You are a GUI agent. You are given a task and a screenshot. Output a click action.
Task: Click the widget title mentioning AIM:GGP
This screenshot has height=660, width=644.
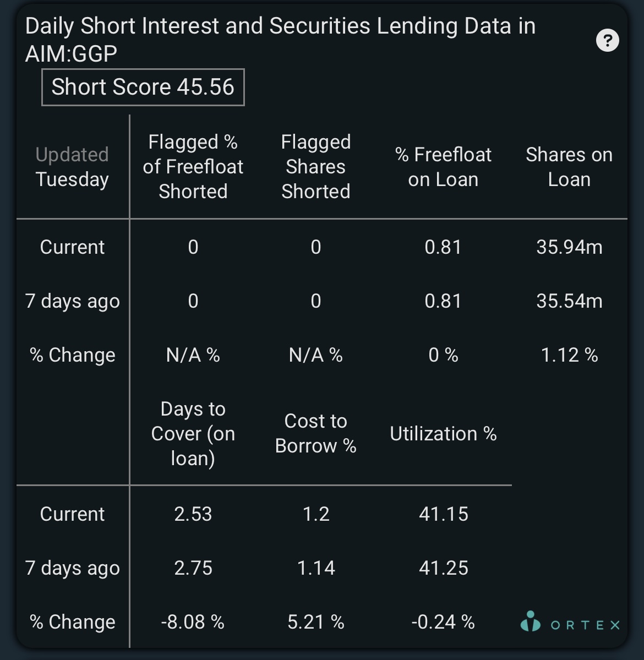(x=280, y=40)
